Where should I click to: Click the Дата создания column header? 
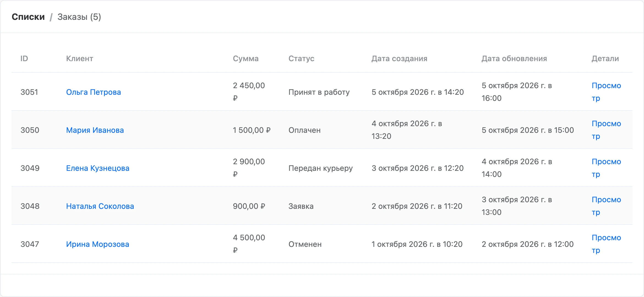pos(399,58)
